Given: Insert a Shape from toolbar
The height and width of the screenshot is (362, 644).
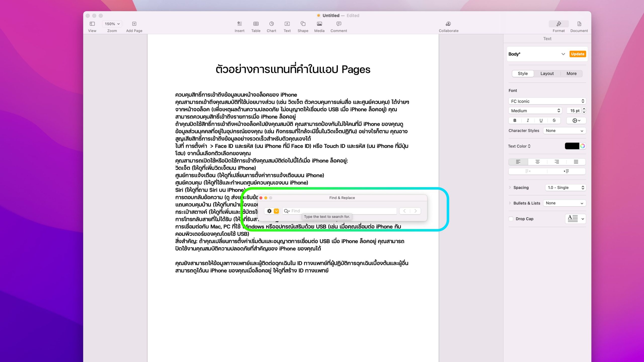Looking at the screenshot, I should (303, 24).
